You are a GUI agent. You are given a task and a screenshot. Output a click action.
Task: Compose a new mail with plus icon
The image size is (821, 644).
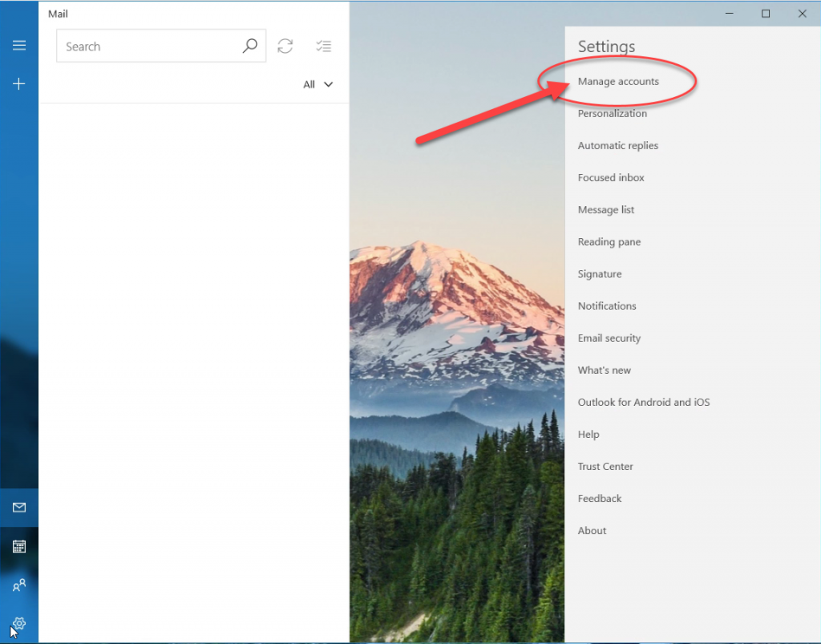(x=19, y=83)
